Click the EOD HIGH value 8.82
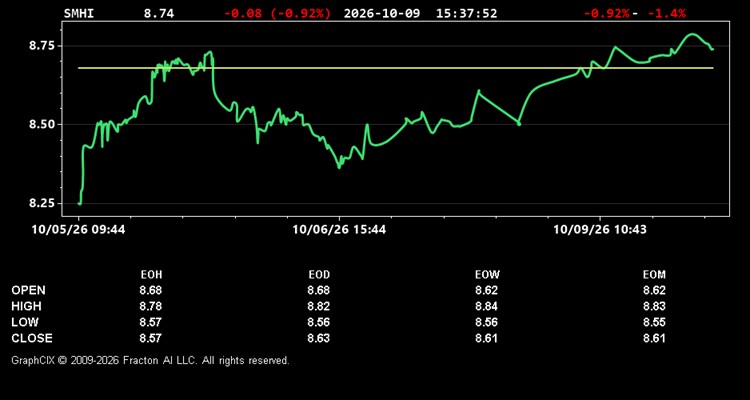This screenshot has height=400, width=750. 319,306
